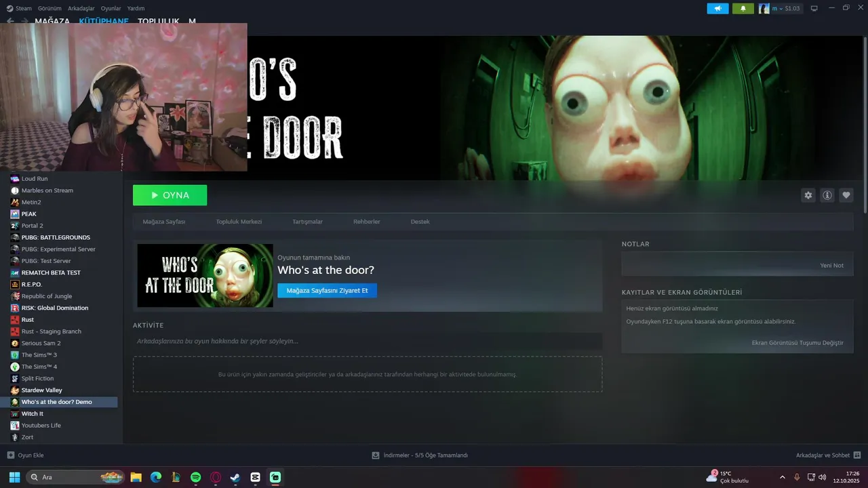This screenshot has width=868, height=488.
Task: Click the Zort game icon
Action: pyautogui.click(x=15, y=437)
